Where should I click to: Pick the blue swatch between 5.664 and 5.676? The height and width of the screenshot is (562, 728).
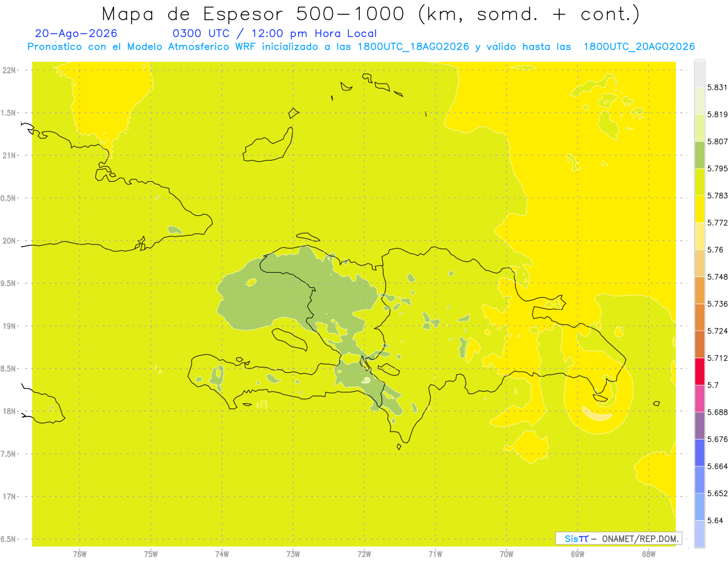pyautogui.click(x=699, y=452)
